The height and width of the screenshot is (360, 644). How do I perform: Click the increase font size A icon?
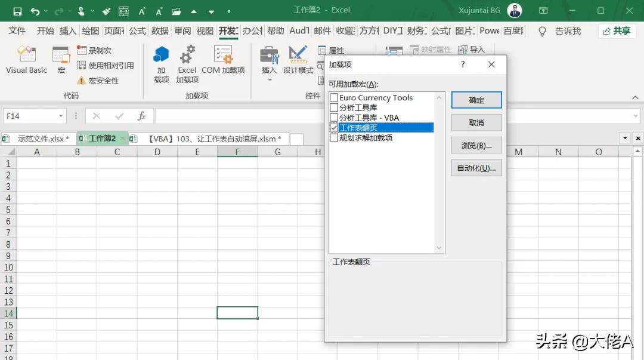[142, 11]
